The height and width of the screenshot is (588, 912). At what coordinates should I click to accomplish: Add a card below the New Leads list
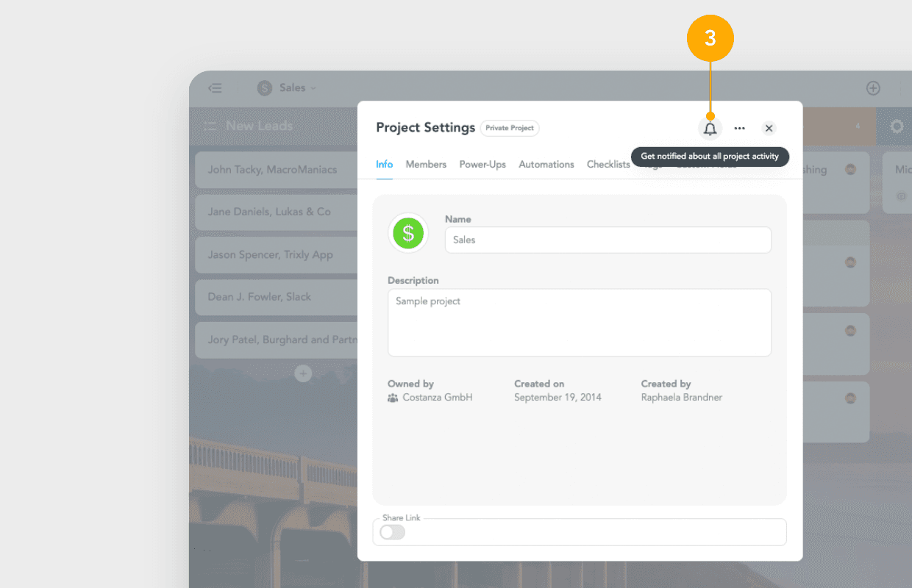pyautogui.click(x=303, y=374)
